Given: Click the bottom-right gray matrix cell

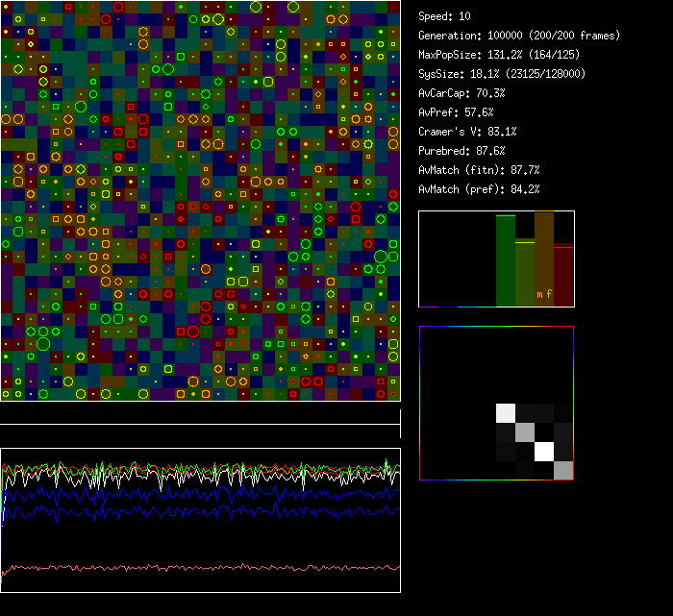Looking at the screenshot, I should pos(563,470).
